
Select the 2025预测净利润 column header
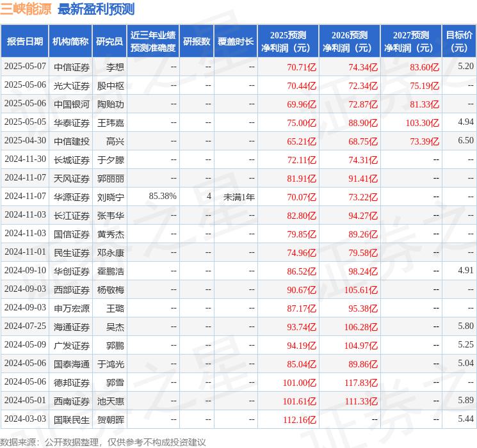(288, 42)
